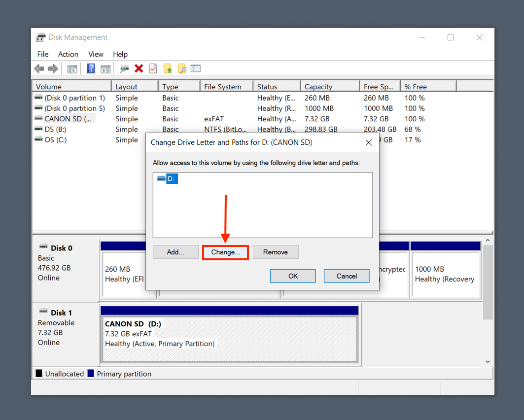This screenshot has width=524, height=420.
Task: Click the Back arrow in the toolbar
Action: pos(39,69)
